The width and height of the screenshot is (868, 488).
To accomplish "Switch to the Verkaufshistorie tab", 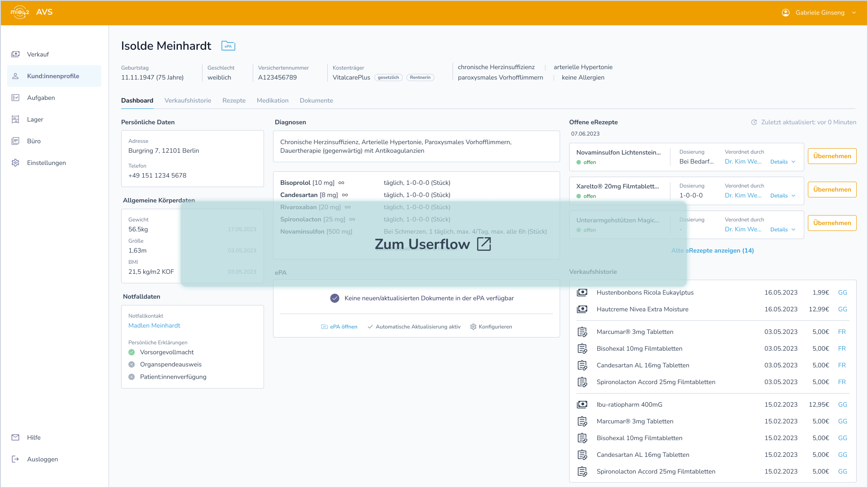I will coord(188,100).
